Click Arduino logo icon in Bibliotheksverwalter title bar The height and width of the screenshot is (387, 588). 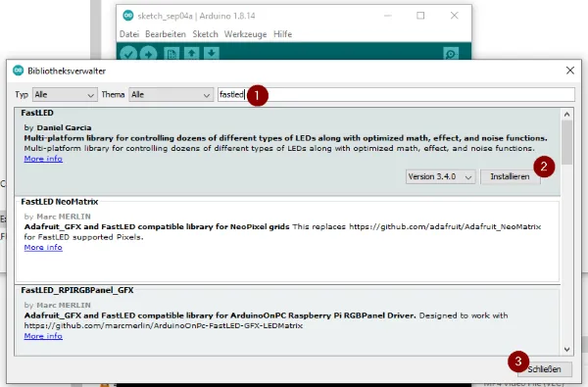pos(18,71)
